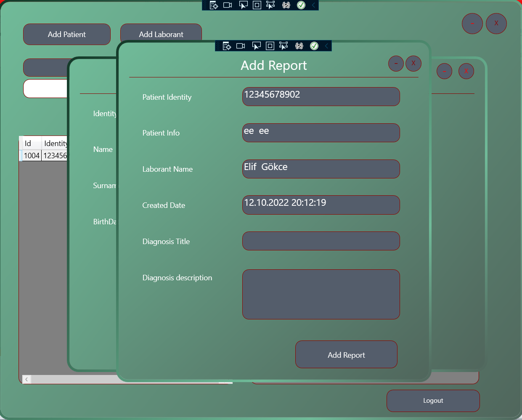Enable Track Focused Element in main window debug toolbar

[x=271, y=5]
